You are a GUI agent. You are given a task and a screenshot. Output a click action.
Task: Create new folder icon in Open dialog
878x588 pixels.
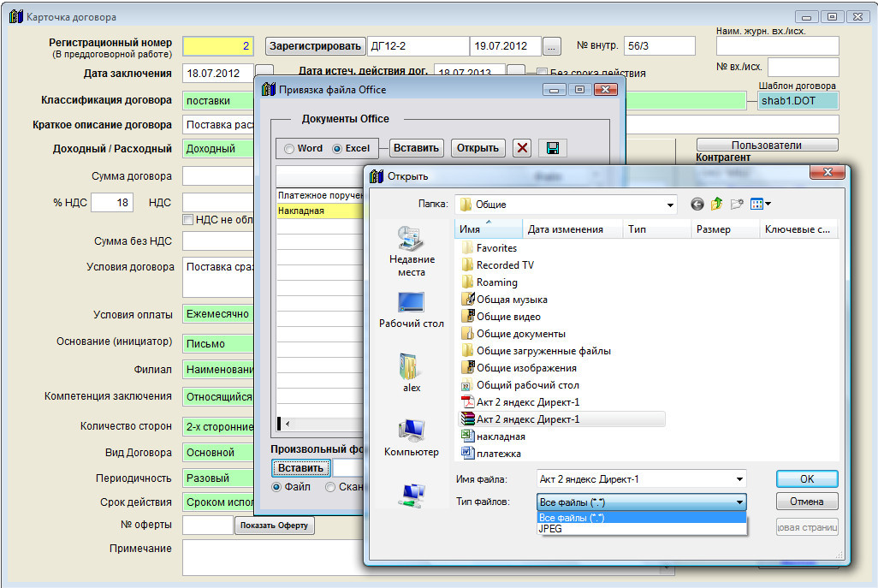pos(736,204)
